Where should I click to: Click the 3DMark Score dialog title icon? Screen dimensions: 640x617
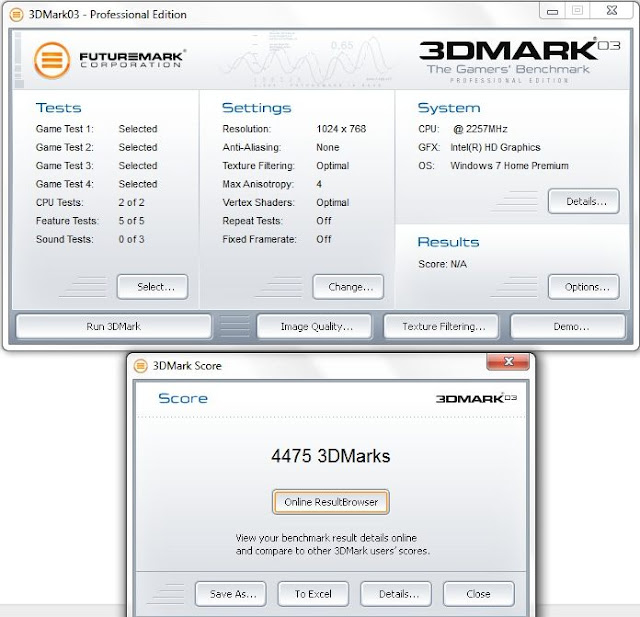140,366
